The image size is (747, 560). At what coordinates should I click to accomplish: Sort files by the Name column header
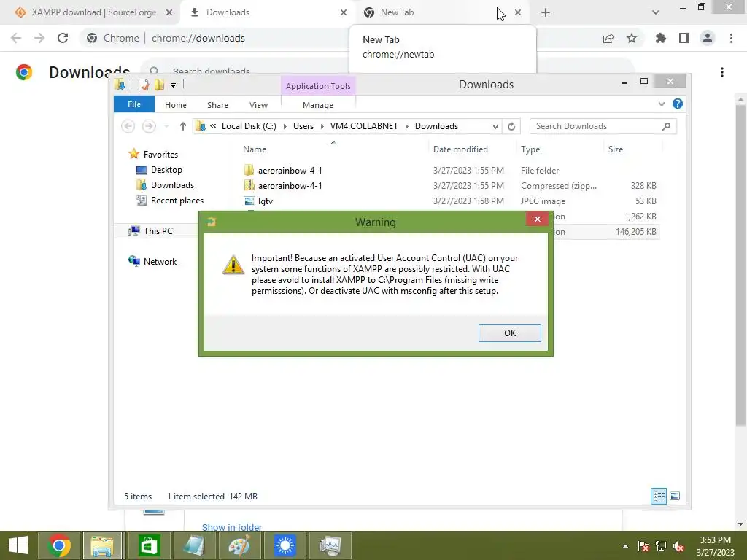(255, 149)
